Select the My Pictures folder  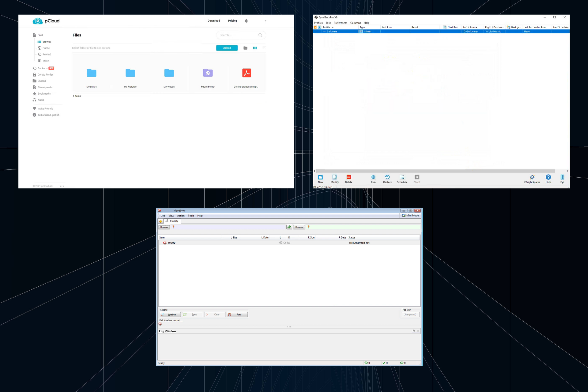point(130,73)
